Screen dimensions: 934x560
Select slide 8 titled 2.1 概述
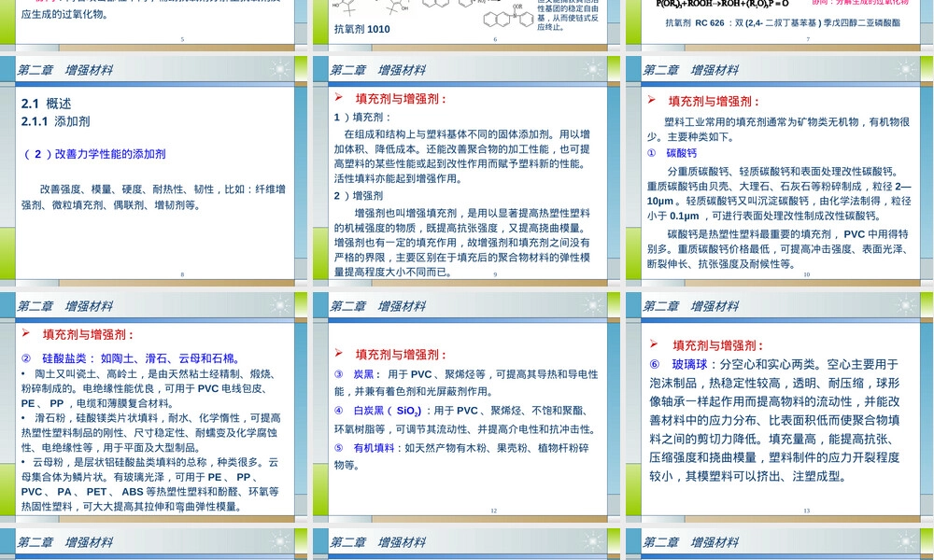coord(154,171)
